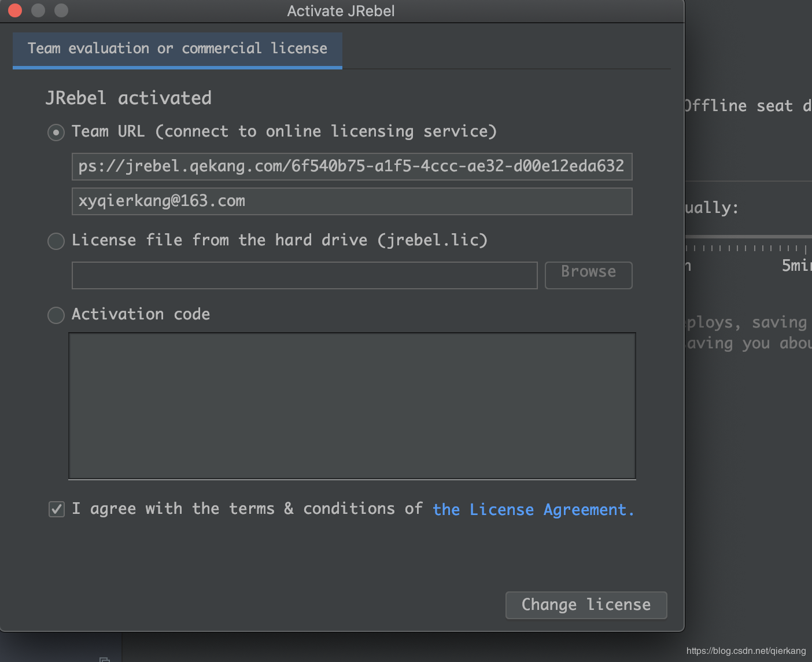
Task: Select the Team URL radio option
Action: [x=56, y=133]
